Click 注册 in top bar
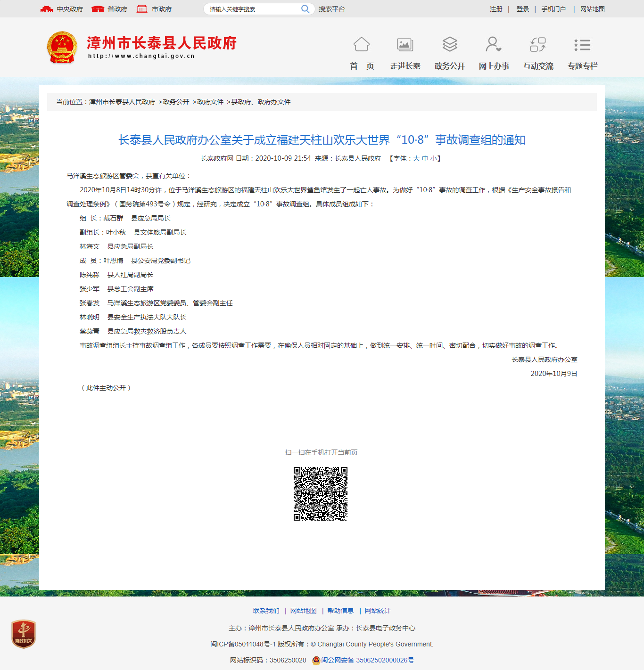The height and width of the screenshot is (670, 644). 496,9
